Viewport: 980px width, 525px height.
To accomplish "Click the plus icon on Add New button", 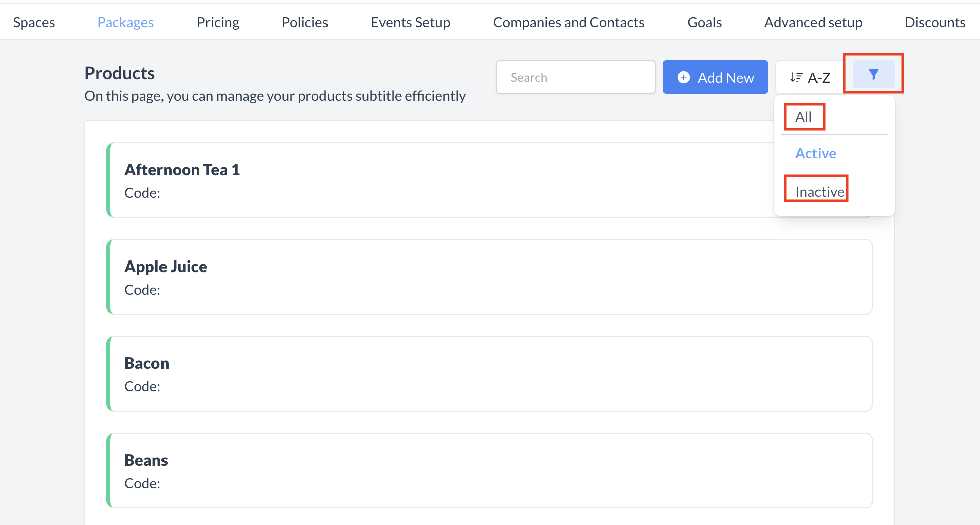I will click(x=683, y=77).
